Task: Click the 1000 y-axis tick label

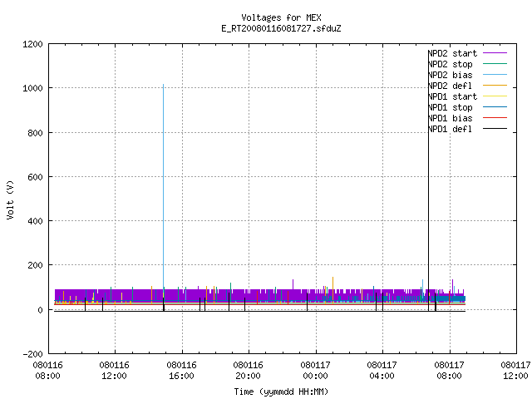Action: pos(32,88)
